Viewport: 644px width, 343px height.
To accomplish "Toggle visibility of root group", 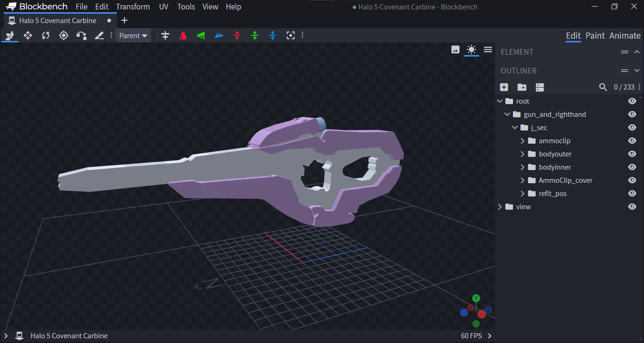I will click(632, 101).
